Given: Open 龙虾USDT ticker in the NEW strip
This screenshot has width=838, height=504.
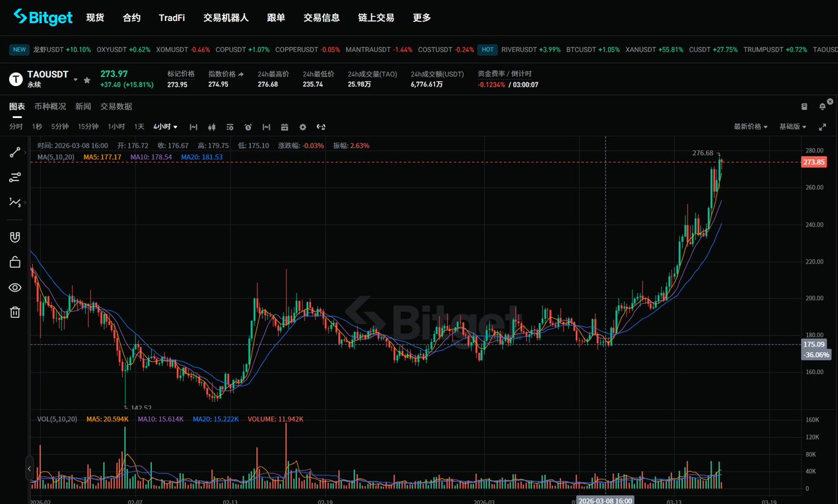Looking at the screenshot, I should [x=62, y=50].
